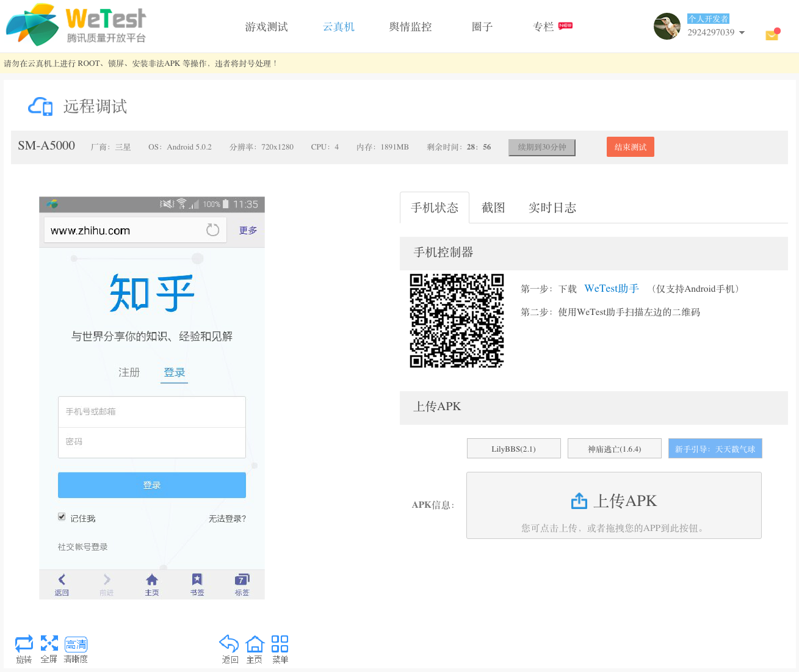Select 神庙逃亡(1.6.4) APK button

click(x=615, y=449)
